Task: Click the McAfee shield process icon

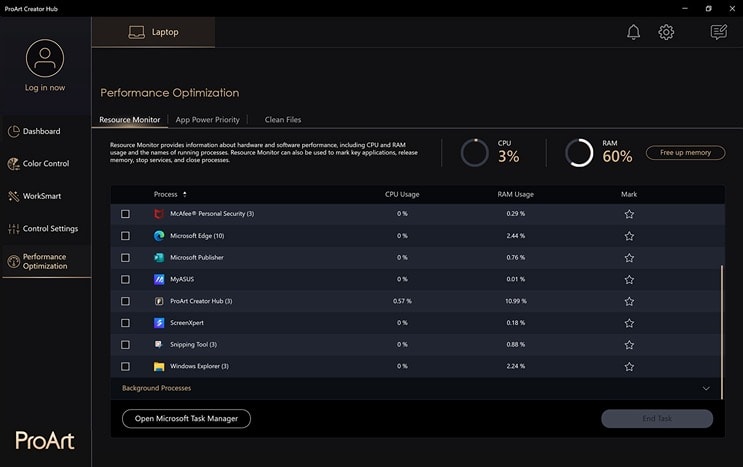Action: pos(159,214)
